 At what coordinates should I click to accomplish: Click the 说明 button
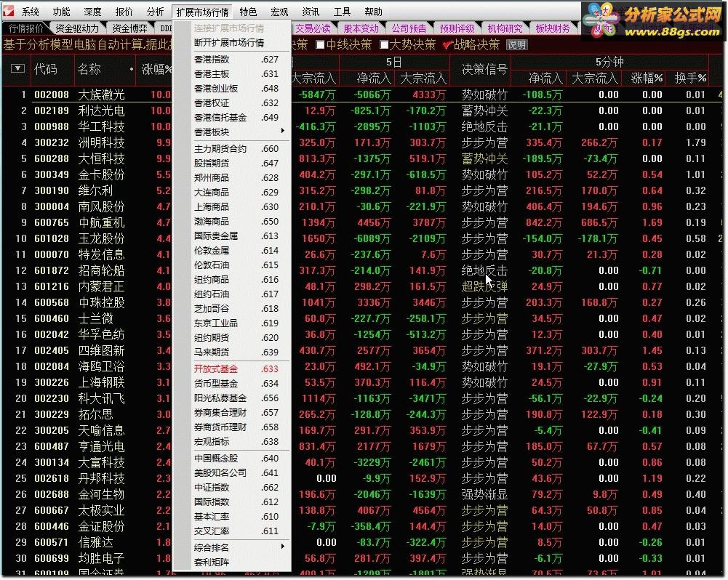516,45
